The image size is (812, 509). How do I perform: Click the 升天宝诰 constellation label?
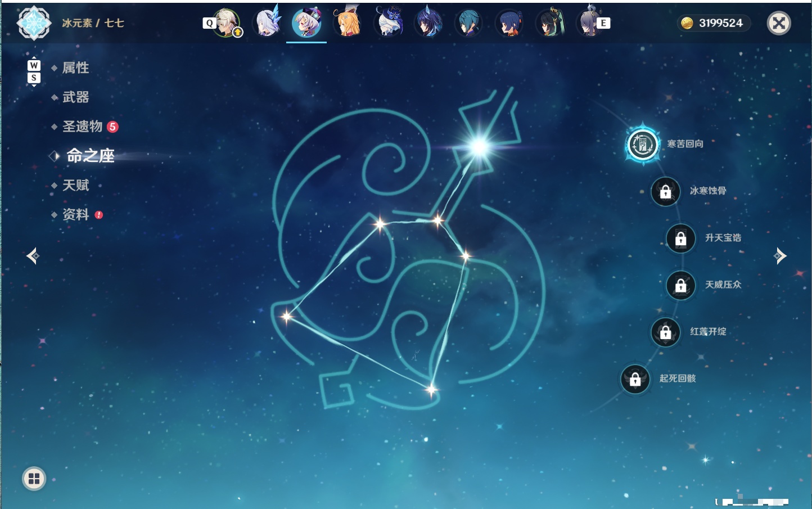723,238
